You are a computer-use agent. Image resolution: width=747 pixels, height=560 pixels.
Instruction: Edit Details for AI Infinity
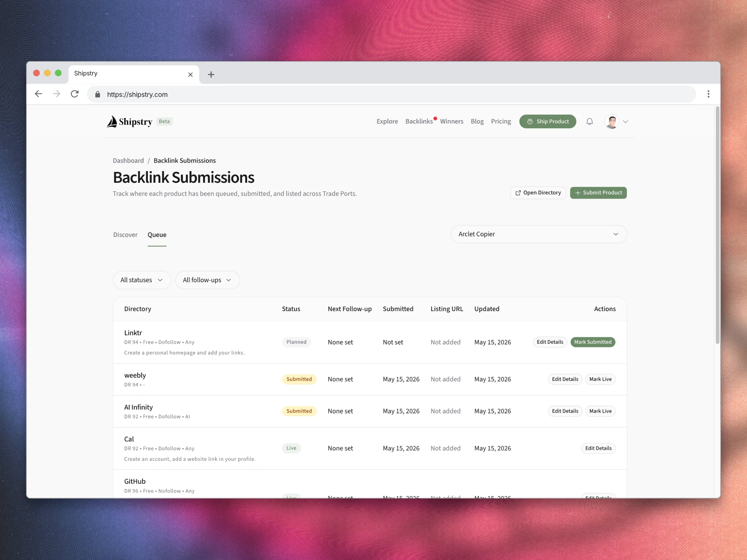tap(565, 411)
